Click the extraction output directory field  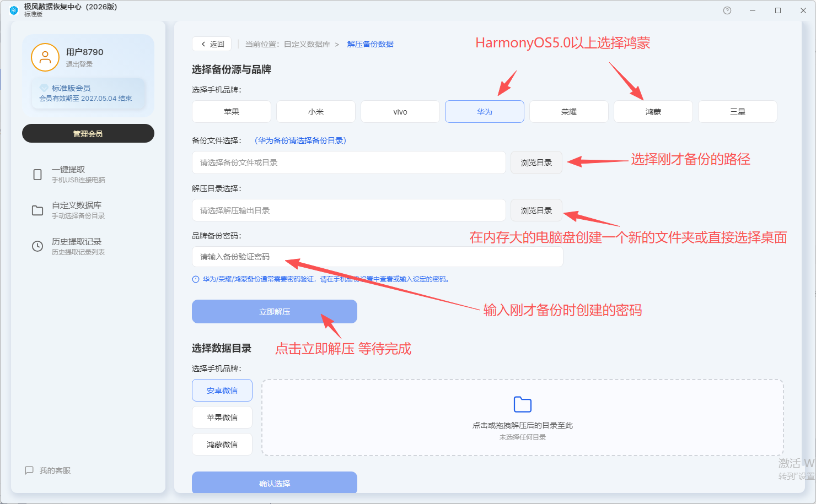(349, 210)
